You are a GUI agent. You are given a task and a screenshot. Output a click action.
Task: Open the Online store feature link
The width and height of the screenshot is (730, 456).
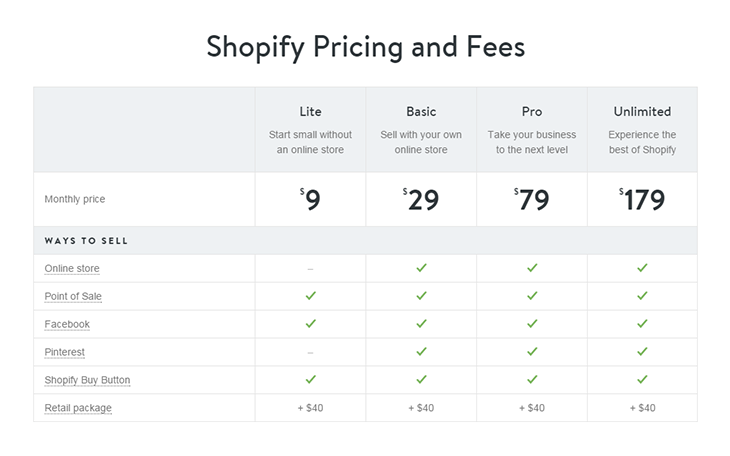click(x=72, y=269)
